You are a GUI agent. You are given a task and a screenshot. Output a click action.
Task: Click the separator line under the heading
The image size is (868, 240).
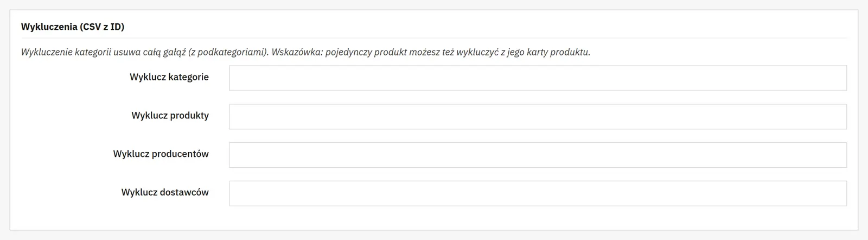pyautogui.click(x=433, y=38)
